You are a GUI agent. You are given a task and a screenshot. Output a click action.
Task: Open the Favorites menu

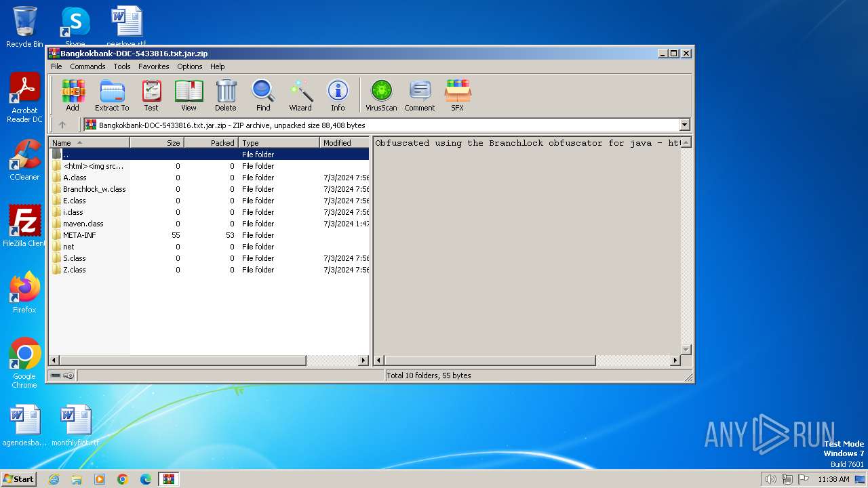[154, 66]
